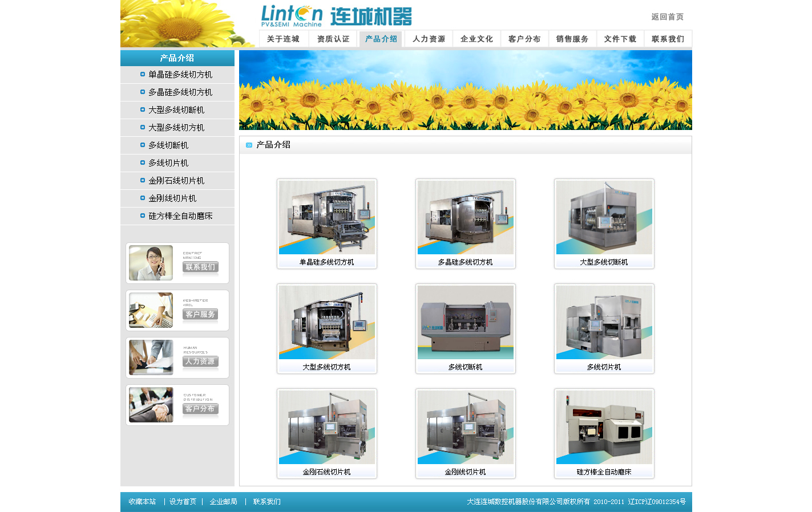Select 多线切断机 in left product list
812x512 pixels.
[168, 145]
